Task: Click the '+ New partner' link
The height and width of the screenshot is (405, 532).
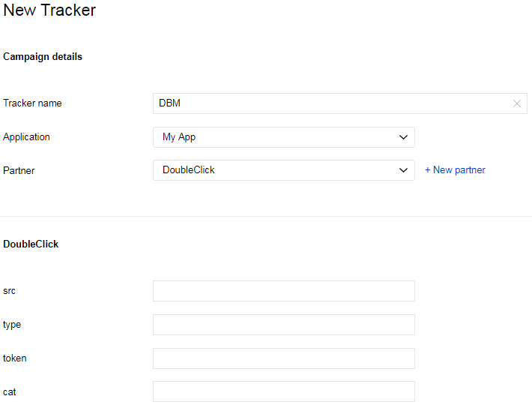Action: (x=455, y=170)
